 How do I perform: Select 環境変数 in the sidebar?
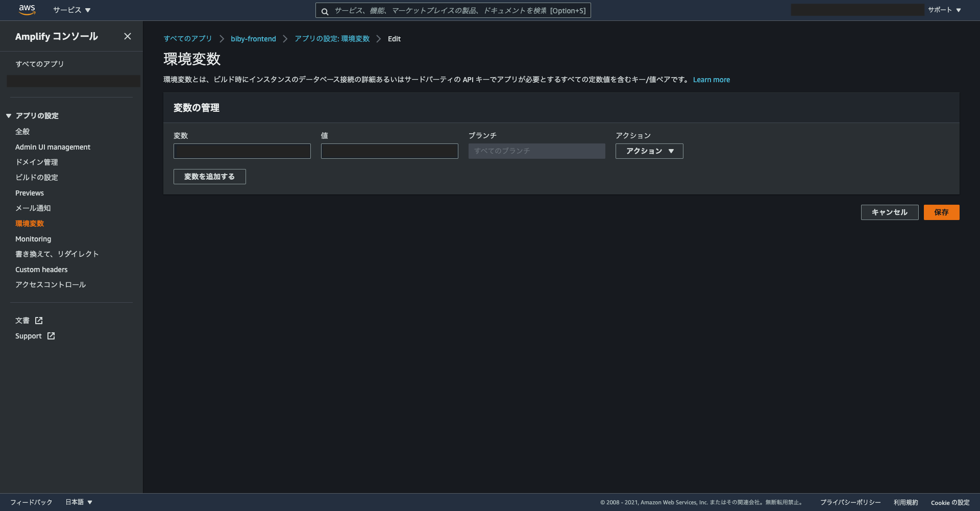(30, 224)
